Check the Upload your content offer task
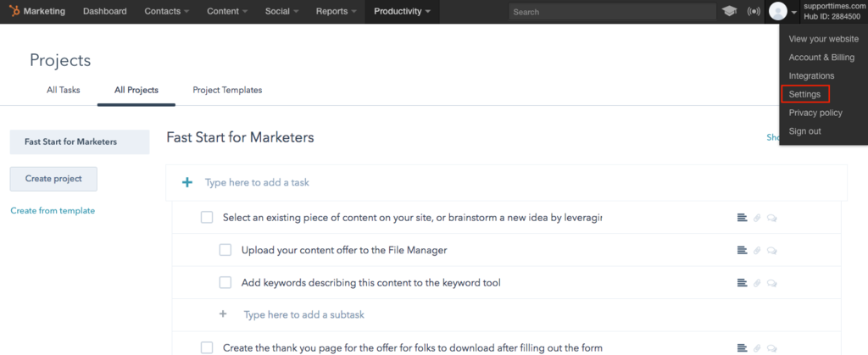Screen dimensions: 868x355 click(x=225, y=250)
